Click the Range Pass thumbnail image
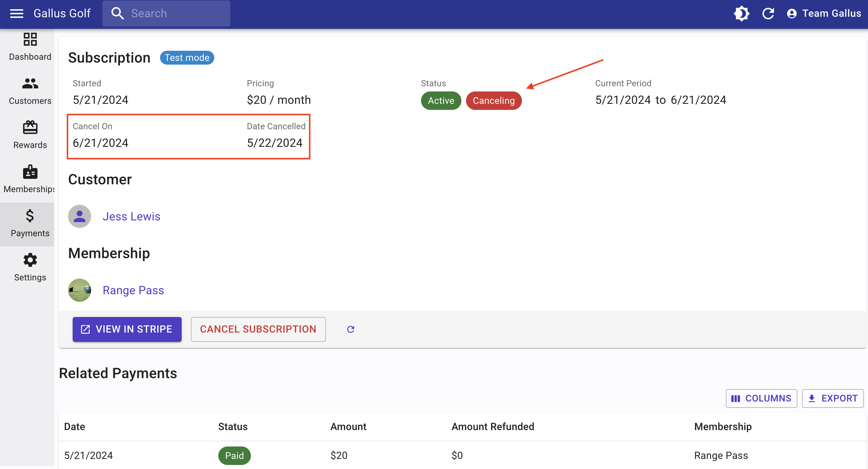This screenshot has width=868, height=469. pyautogui.click(x=80, y=290)
